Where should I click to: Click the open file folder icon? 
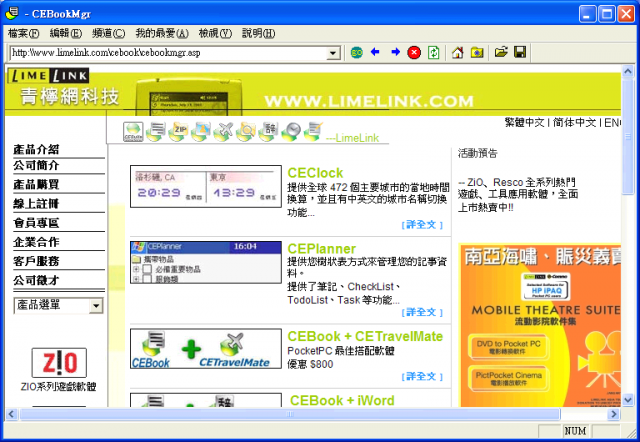click(501, 52)
